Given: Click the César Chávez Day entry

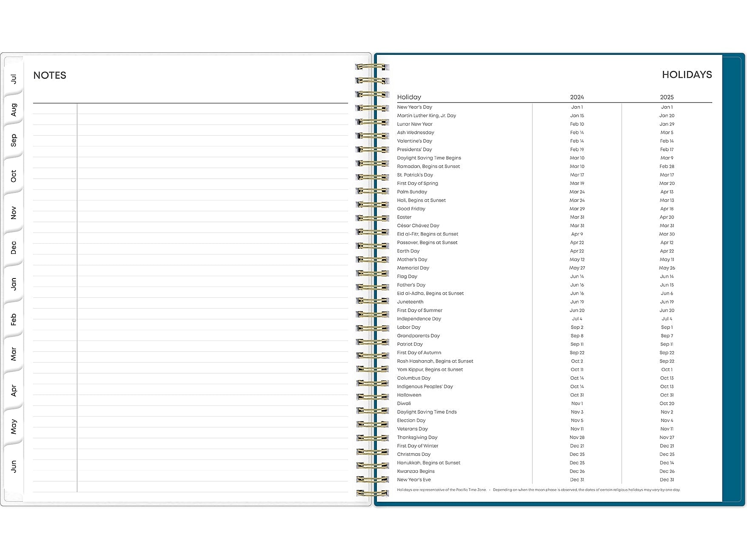Looking at the screenshot, I should point(418,226).
